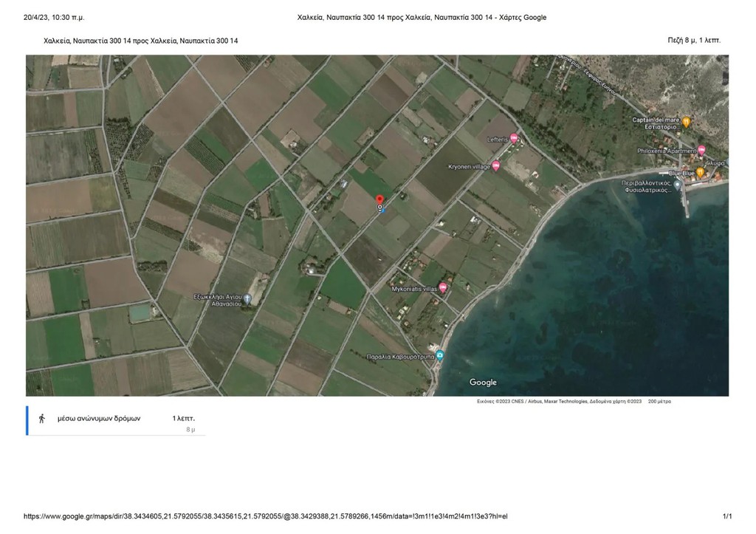This screenshot has height=534, width=756.
Task: Select the Blue Blue map label
Action: click(x=681, y=173)
